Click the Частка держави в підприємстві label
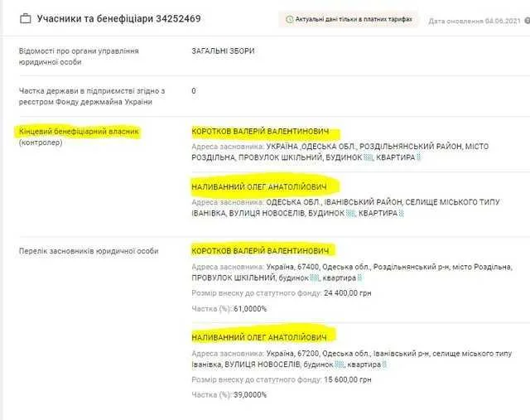This screenshot has width=530, height=420. pos(92,96)
